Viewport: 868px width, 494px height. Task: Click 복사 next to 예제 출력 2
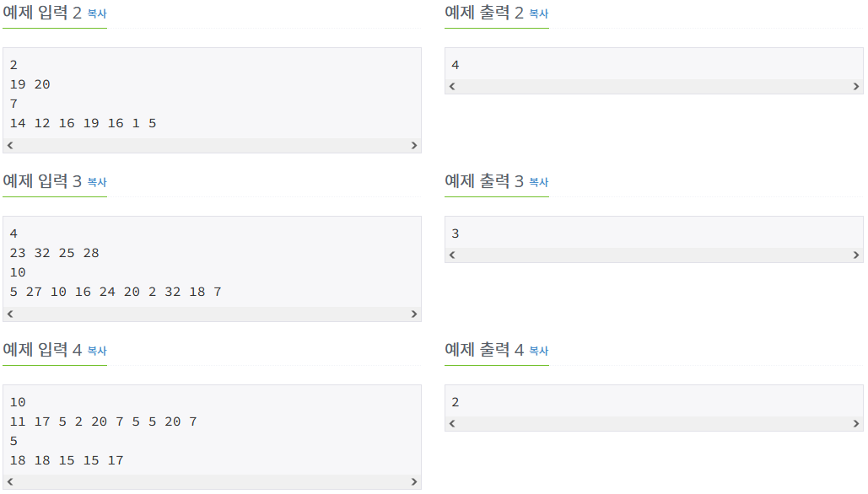537,13
